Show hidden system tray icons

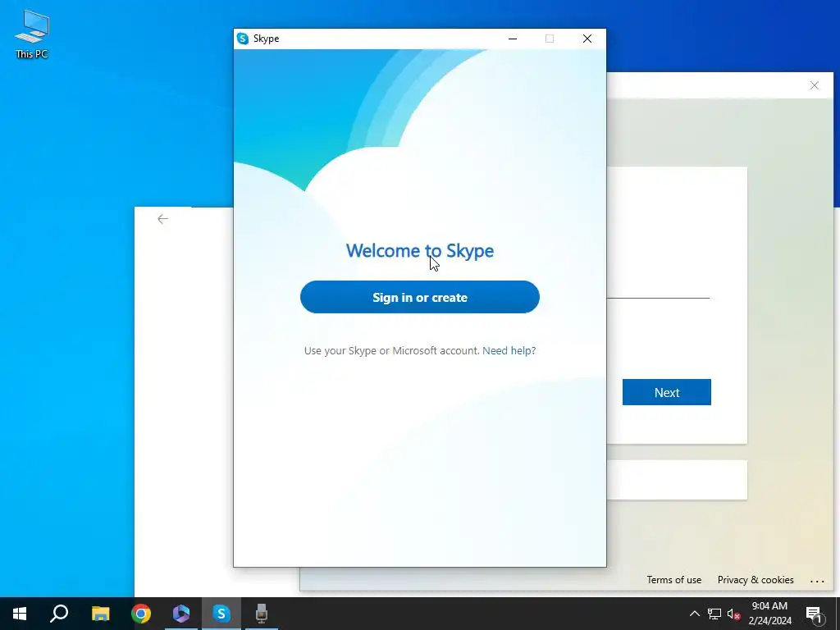(x=694, y=614)
